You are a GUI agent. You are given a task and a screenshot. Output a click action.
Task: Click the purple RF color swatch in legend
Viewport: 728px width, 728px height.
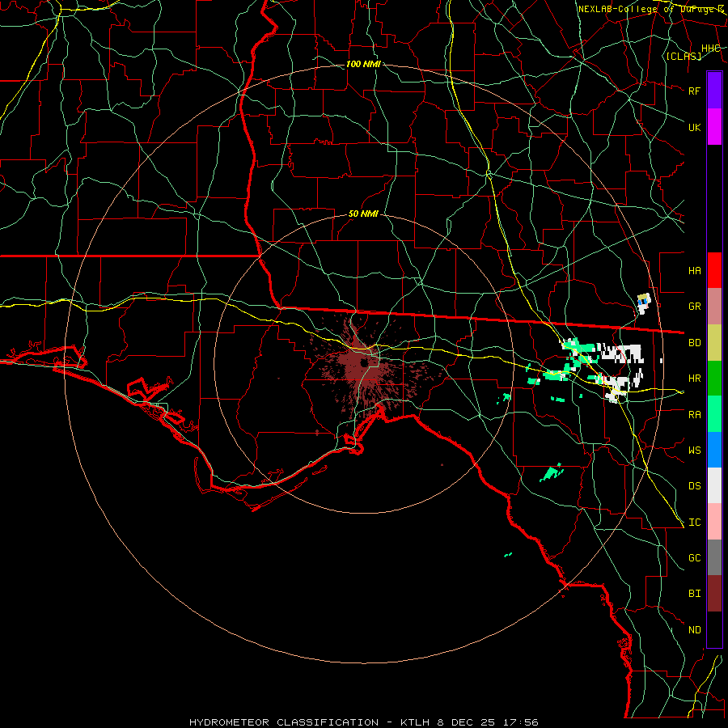click(x=714, y=91)
